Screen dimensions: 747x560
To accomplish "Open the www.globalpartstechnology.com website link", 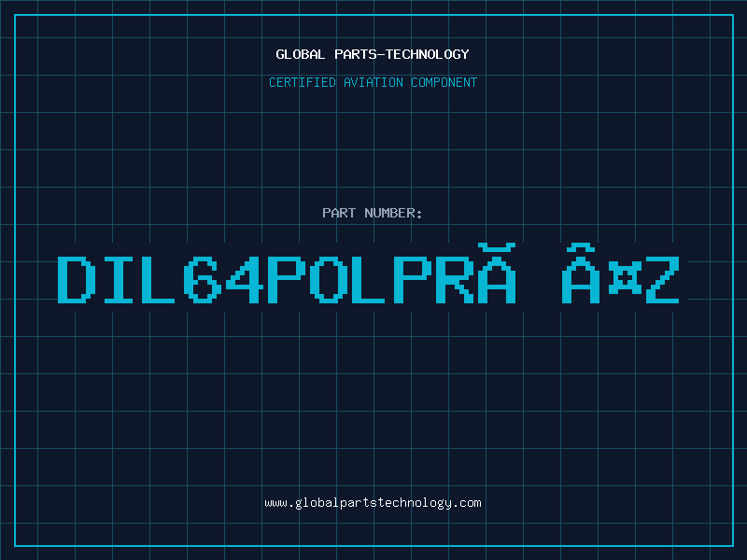I will click(x=373, y=503).
